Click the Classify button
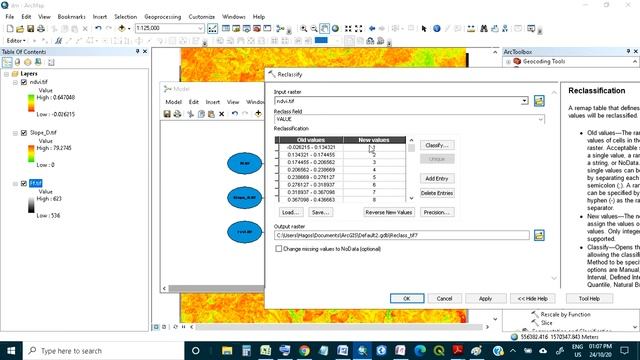640x360 pixels. (x=437, y=145)
